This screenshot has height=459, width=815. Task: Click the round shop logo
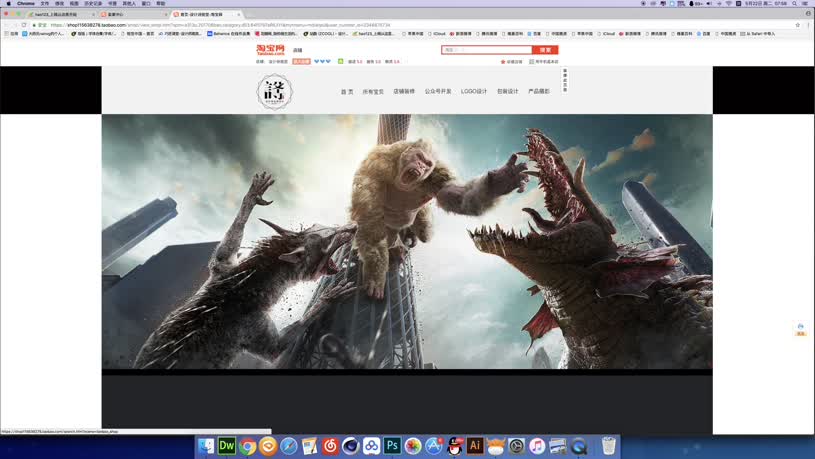274,91
